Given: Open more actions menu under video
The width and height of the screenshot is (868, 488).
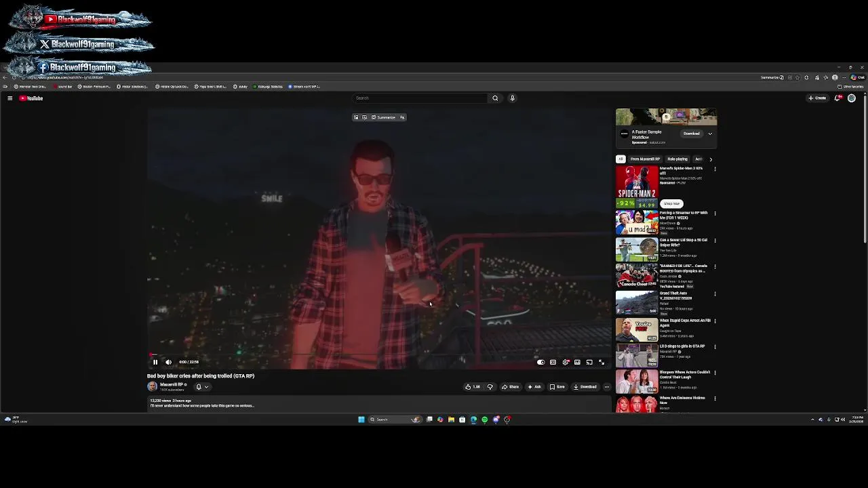Looking at the screenshot, I should pyautogui.click(x=607, y=387).
